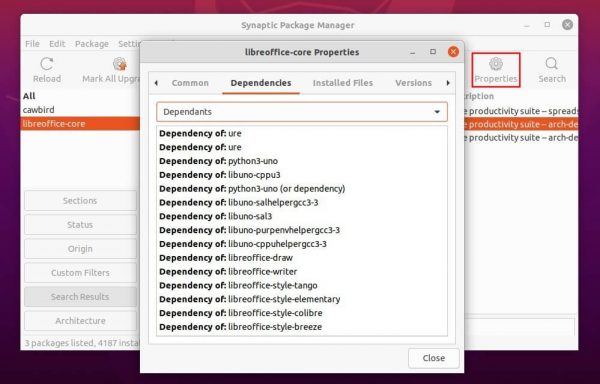Click the Reload toolbar icon
The image size is (600, 384).
[x=47, y=70]
